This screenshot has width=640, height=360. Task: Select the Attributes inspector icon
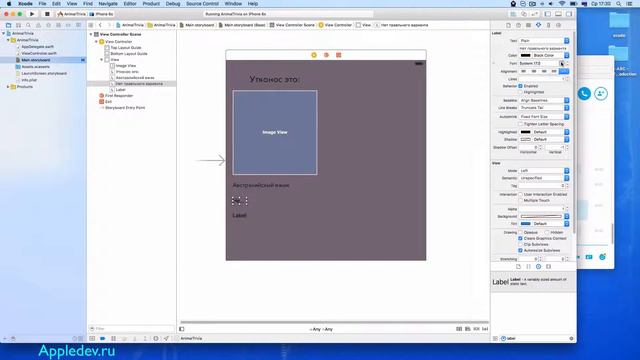click(538, 25)
